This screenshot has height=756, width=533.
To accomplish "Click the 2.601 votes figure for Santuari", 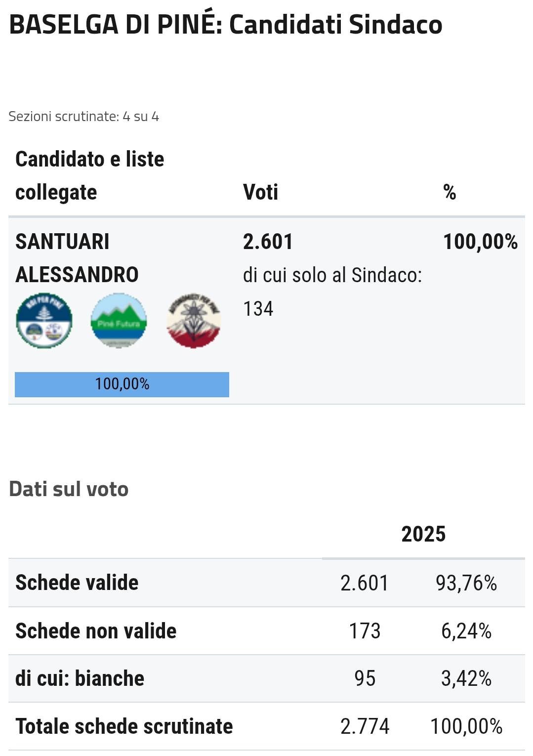I will (268, 242).
